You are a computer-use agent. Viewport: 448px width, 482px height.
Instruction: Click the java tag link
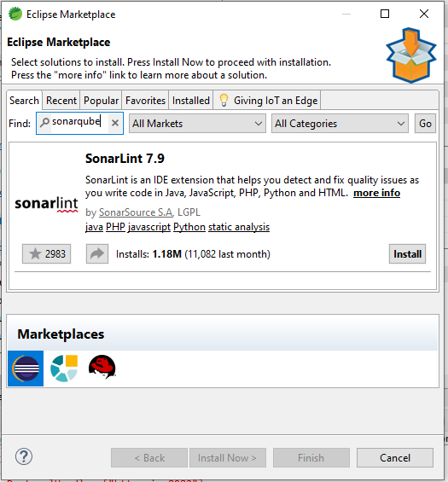(94, 227)
